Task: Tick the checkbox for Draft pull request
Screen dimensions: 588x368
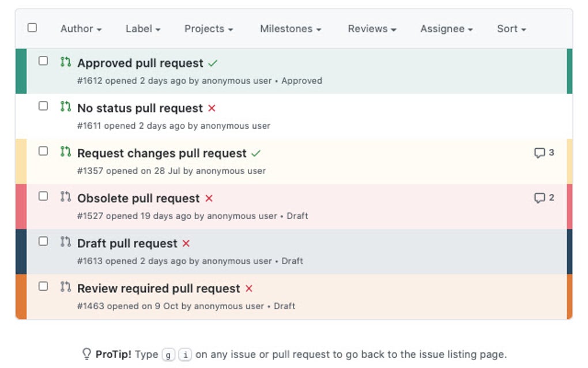Action: tap(43, 241)
